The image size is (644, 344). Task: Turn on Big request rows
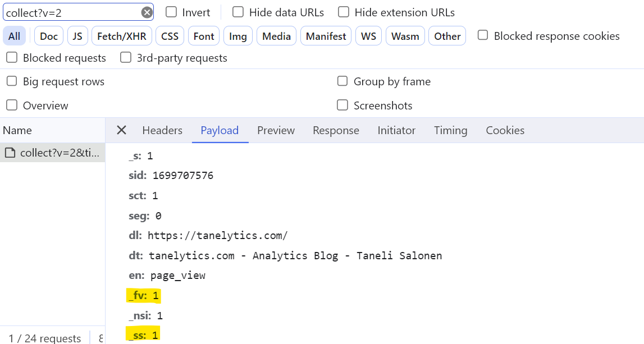pyautogui.click(x=12, y=81)
